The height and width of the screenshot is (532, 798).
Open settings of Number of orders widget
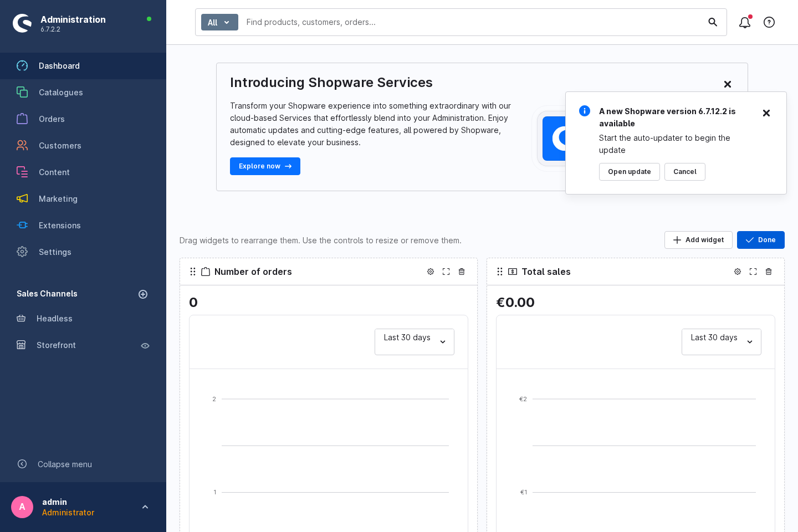pyautogui.click(x=431, y=272)
